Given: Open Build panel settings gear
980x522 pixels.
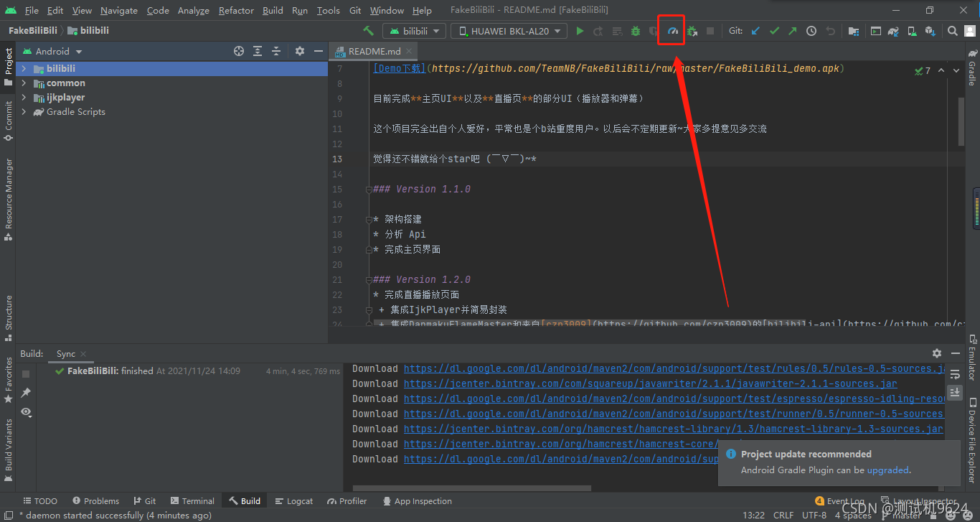Looking at the screenshot, I should pyautogui.click(x=936, y=353).
